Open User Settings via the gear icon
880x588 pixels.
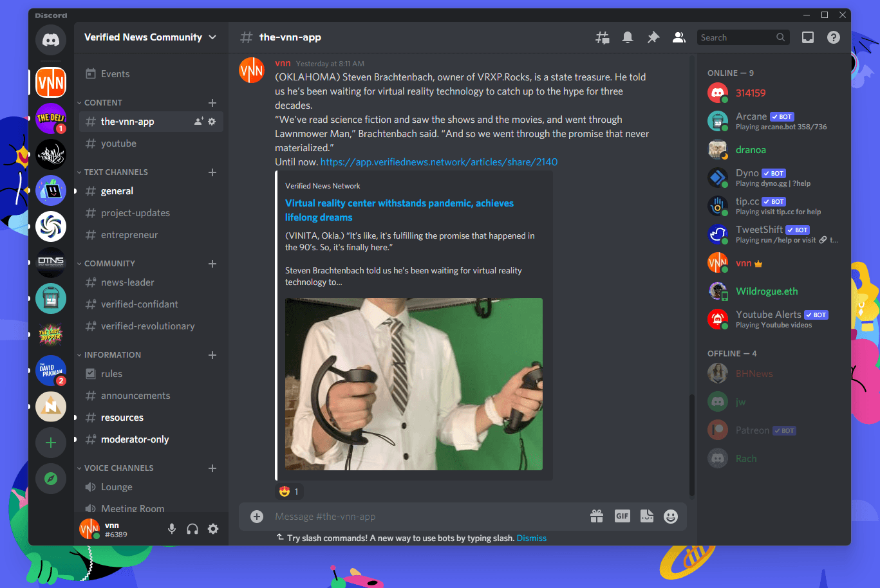click(212, 529)
